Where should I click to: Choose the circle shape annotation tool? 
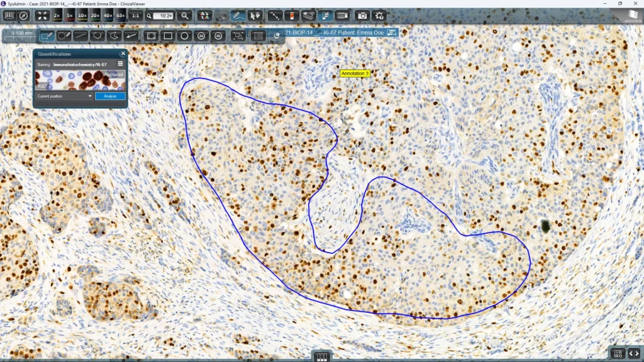pyautogui.click(x=184, y=36)
